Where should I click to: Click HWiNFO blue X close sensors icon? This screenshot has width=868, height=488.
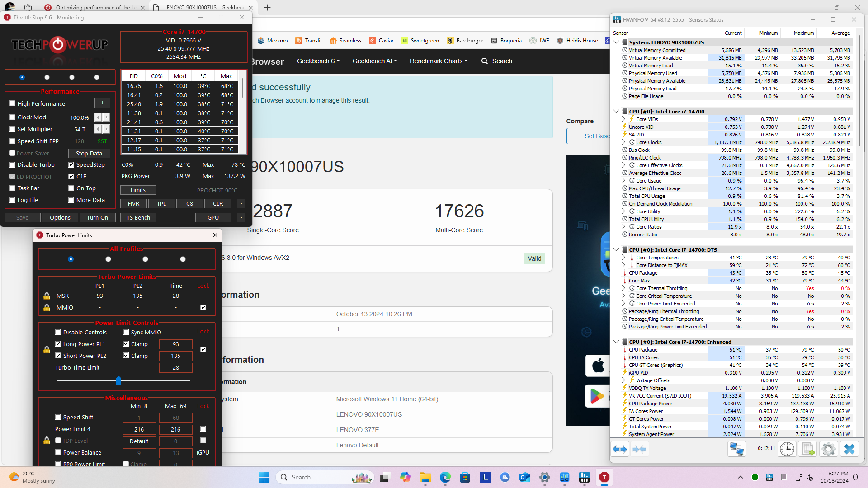click(849, 449)
